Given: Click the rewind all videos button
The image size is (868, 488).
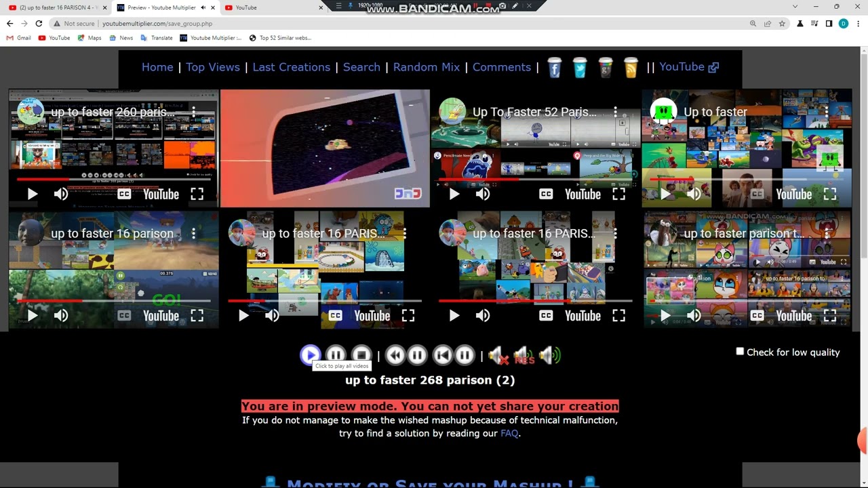Looking at the screenshot, I should click(x=395, y=354).
